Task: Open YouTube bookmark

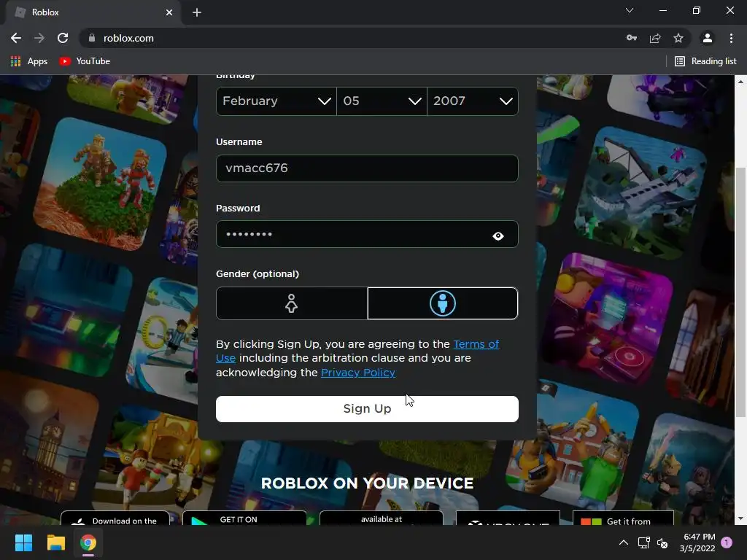Action: point(85,61)
